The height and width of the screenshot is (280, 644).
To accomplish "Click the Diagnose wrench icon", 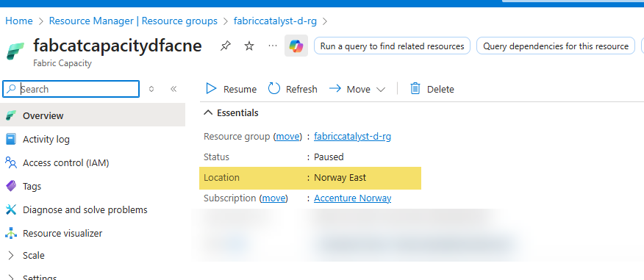I will 11,209.
